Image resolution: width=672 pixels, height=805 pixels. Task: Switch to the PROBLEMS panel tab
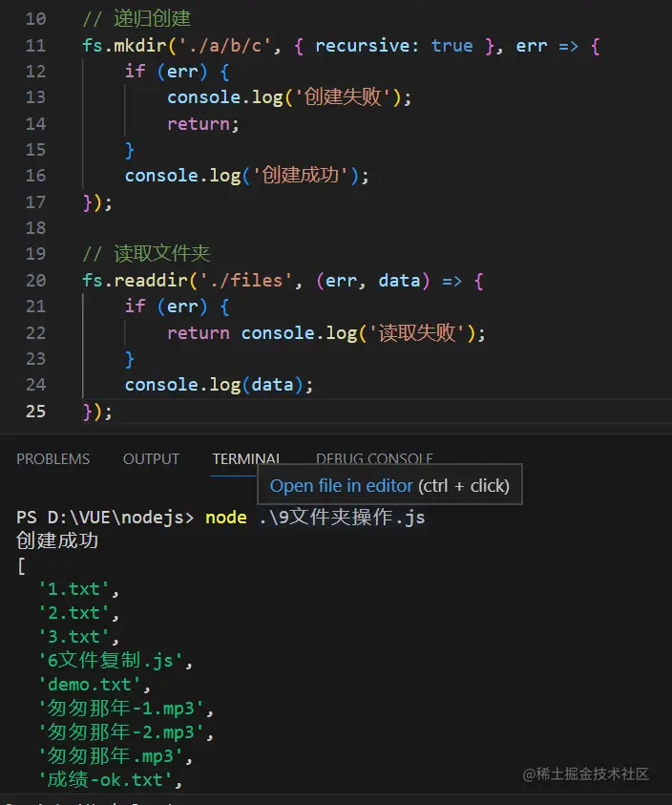tap(52, 458)
